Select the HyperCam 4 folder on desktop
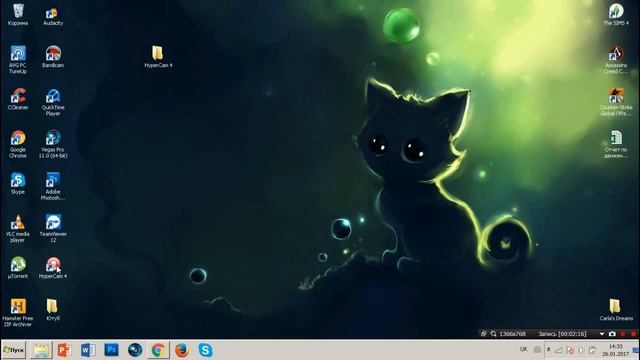This screenshot has height=360, width=640. tap(158, 57)
